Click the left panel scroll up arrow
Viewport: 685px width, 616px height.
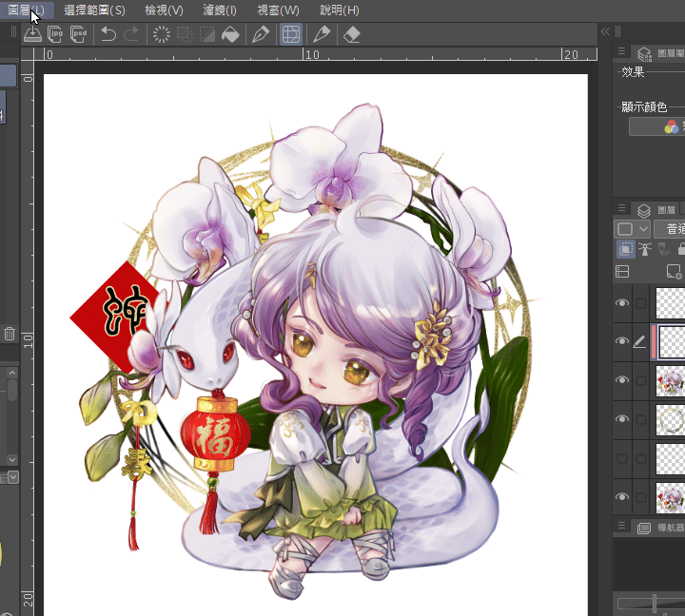tap(12, 373)
